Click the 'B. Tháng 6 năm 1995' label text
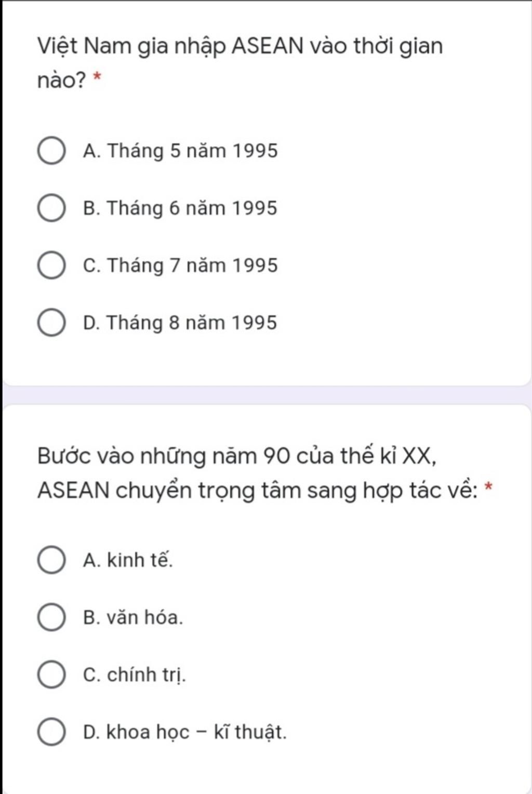 click(180, 208)
